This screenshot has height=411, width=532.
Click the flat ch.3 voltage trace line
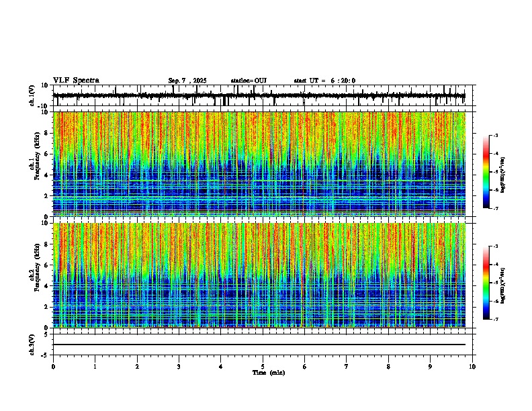pos(259,345)
